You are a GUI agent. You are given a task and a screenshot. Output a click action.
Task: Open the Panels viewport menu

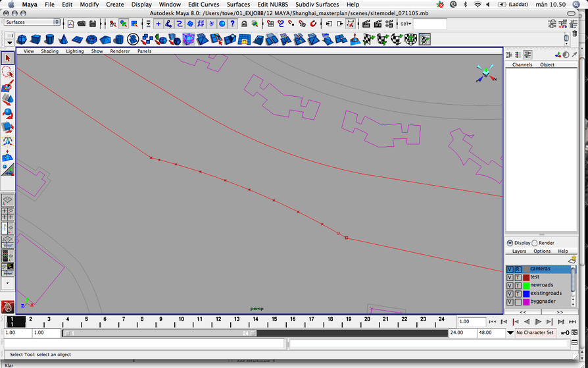coord(145,51)
